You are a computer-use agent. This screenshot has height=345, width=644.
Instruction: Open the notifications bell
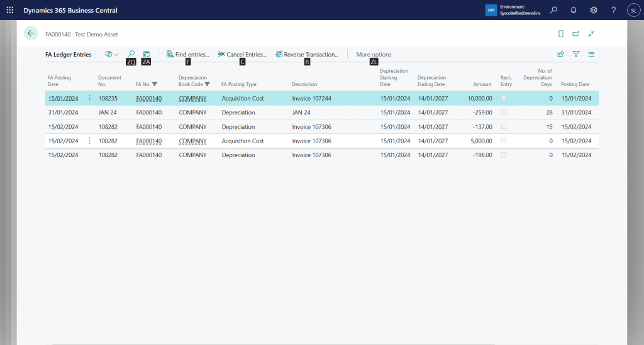point(574,10)
